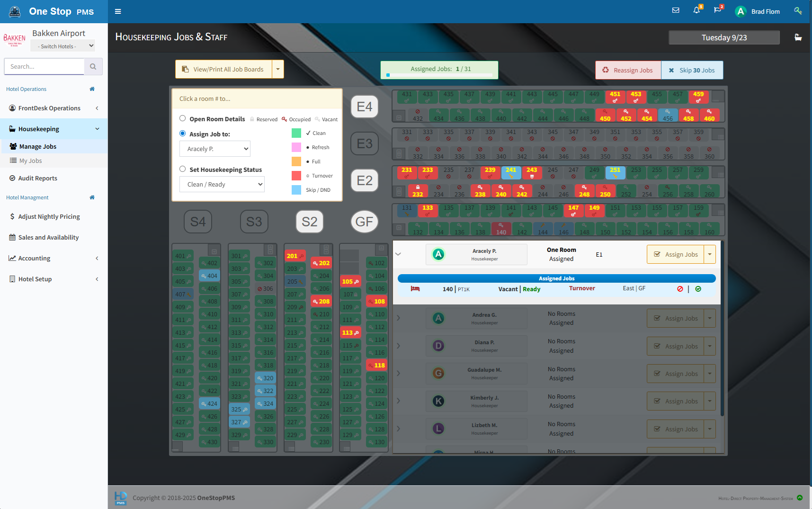The width and height of the screenshot is (812, 509).
Task: Open the Aracely P. housekeeper dropdown
Action: [x=215, y=149]
